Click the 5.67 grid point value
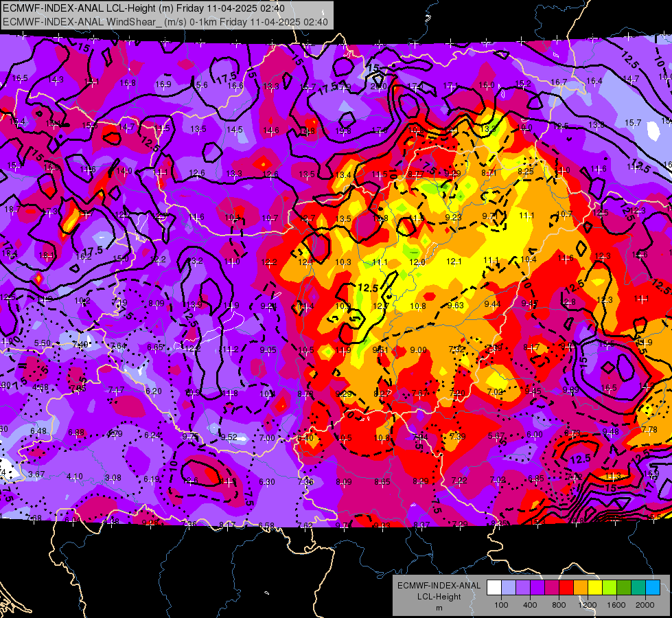Image resolution: width=672 pixels, height=618 pixels. (496, 436)
